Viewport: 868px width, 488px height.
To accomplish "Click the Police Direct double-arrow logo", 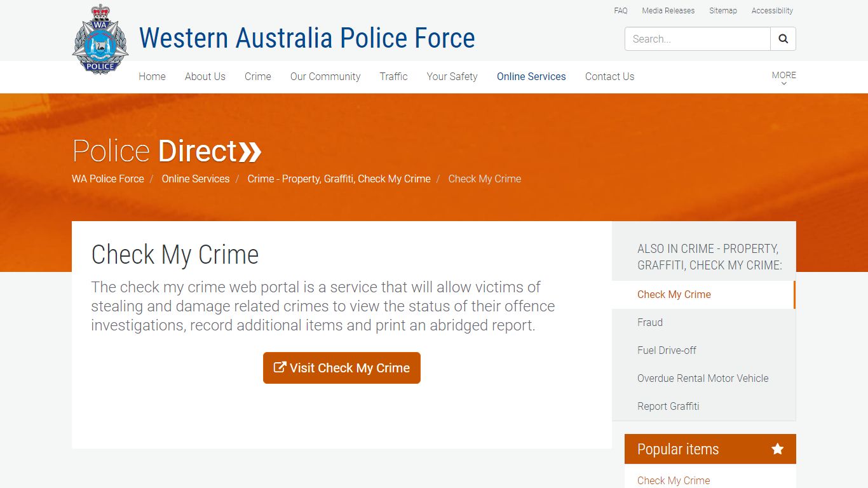I will 167,151.
